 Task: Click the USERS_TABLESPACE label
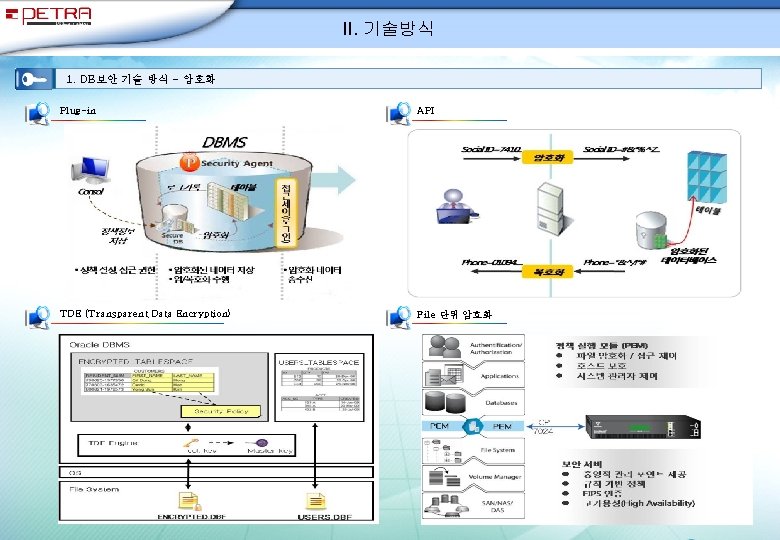318,362
